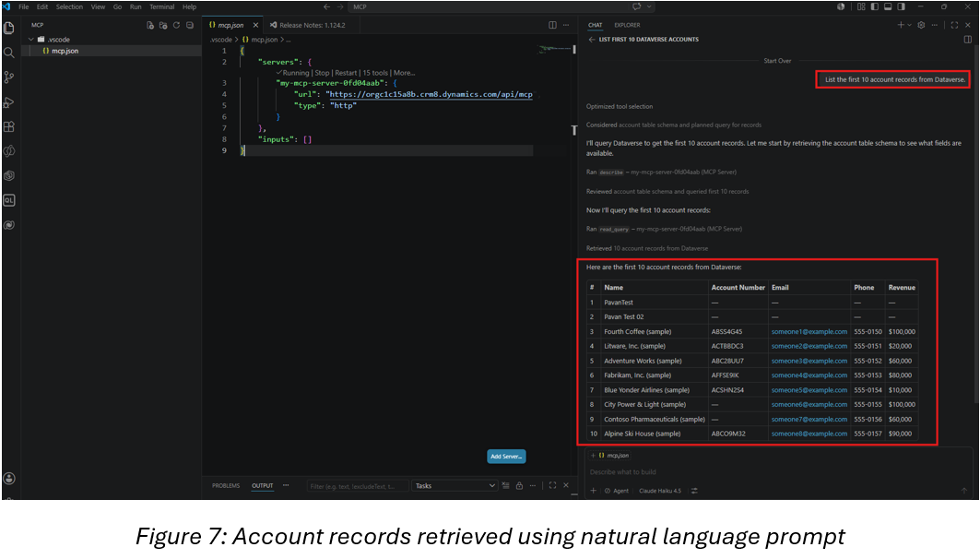Open the Extensions view
Viewport: 980px width, 559px height.
(8, 126)
